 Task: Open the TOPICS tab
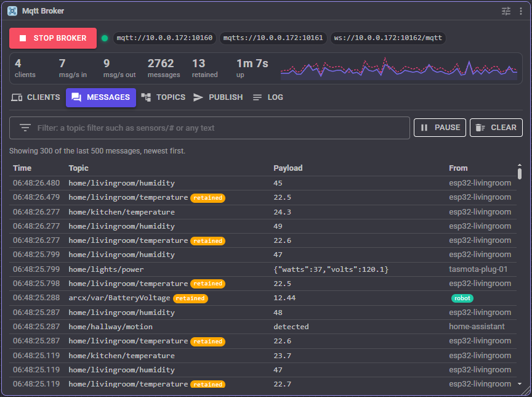pyautogui.click(x=163, y=97)
